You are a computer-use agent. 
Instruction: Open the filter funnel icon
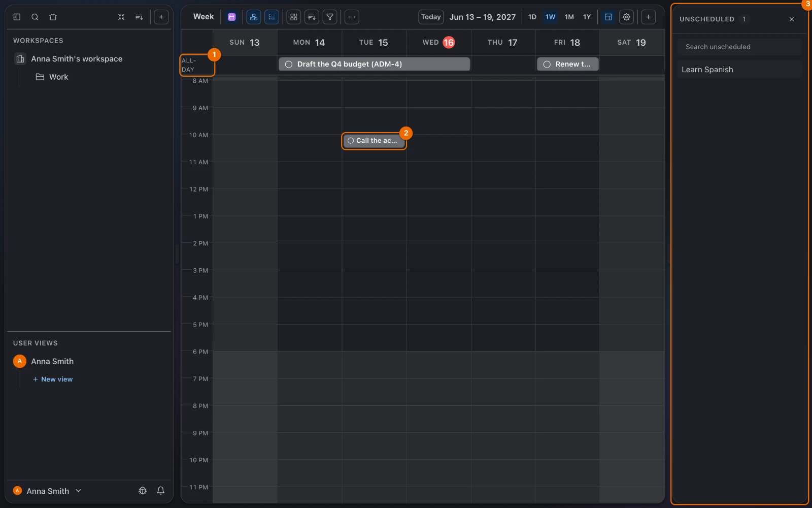(330, 17)
